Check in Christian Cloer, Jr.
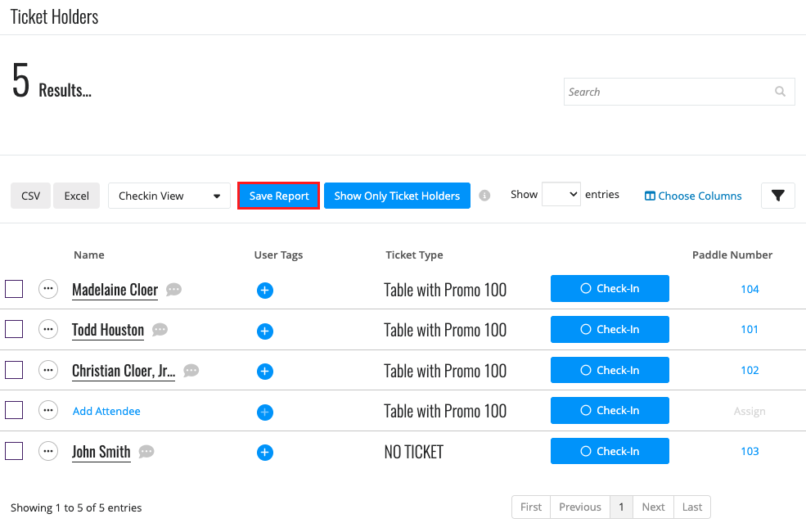806x532 pixels. 610,370
